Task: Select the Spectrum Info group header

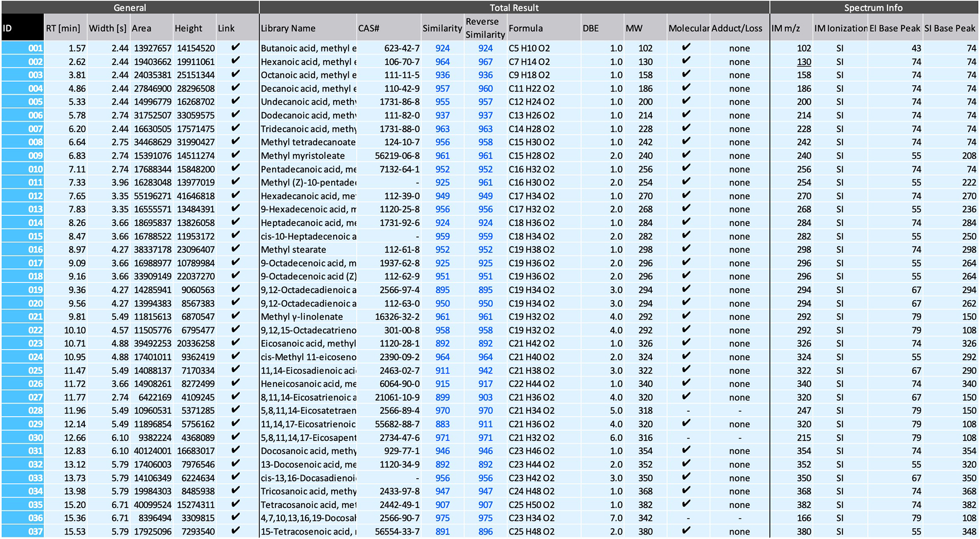Action: pyautogui.click(x=874, y=7)
